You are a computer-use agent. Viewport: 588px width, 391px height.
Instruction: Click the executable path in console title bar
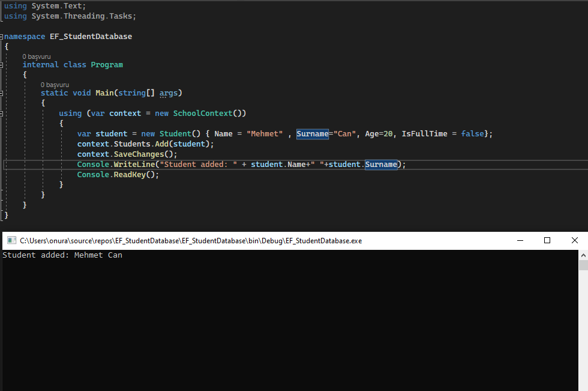click(x=191, y=240)
